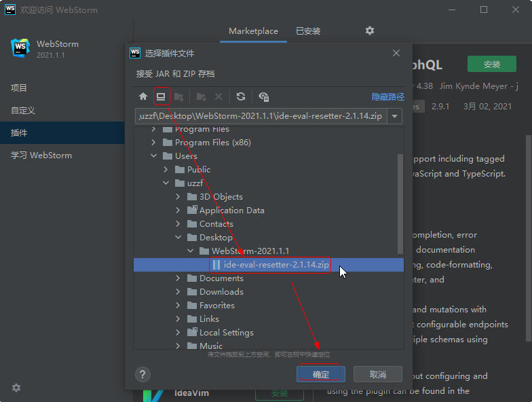Click the ide-eval-resetter zip file icon
Image resolution: width=532 pixels, height=402 pixels.
(216, 265)
